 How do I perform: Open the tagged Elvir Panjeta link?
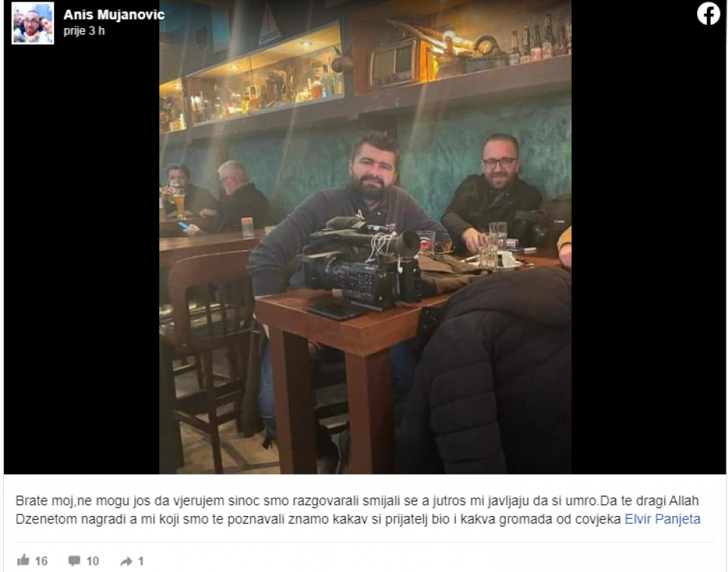663,519
